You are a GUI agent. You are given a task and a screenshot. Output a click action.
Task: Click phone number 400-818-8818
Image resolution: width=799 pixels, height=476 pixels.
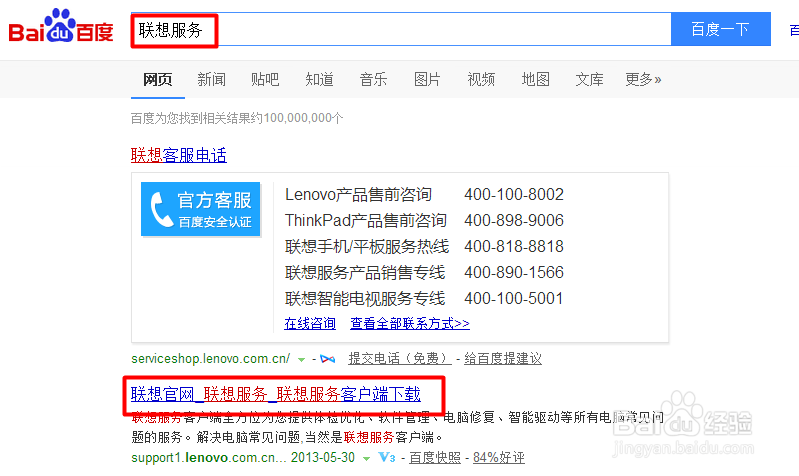click(514, 247)
